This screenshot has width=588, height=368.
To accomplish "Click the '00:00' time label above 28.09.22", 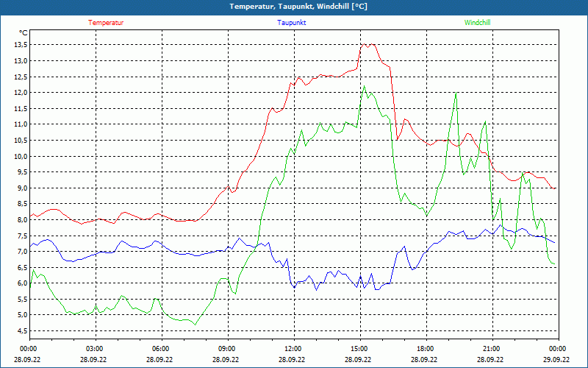I will 29,348.
